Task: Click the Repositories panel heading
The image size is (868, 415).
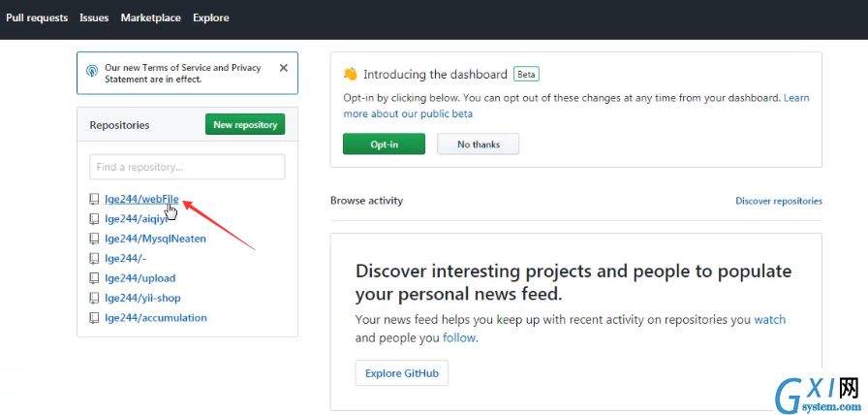Action: pos(119,125)
